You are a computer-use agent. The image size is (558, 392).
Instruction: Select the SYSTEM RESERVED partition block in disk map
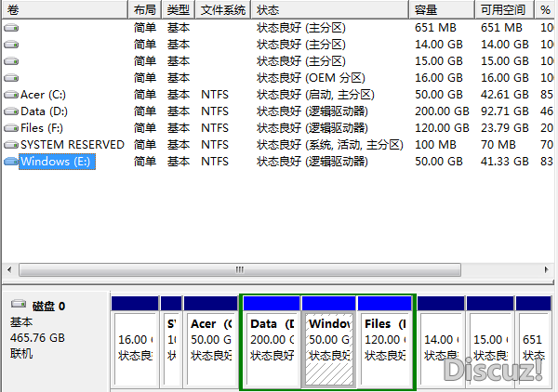tap(171, 342)
